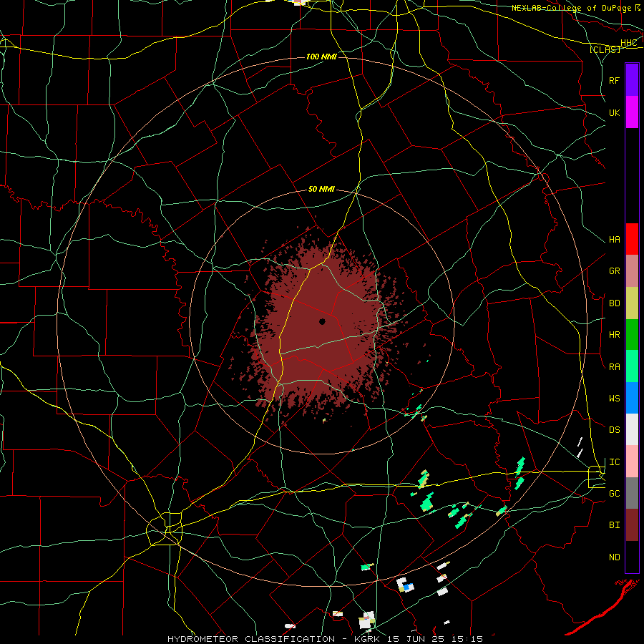Screen dimensions: 644x644
Task: Click the 'RF' legend label
Action: [x=614, y=80]
